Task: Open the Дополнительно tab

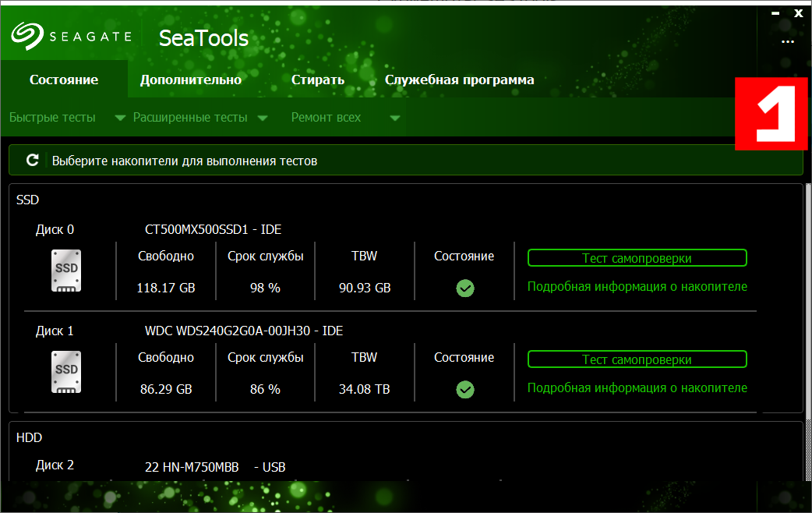Action: 191,80
